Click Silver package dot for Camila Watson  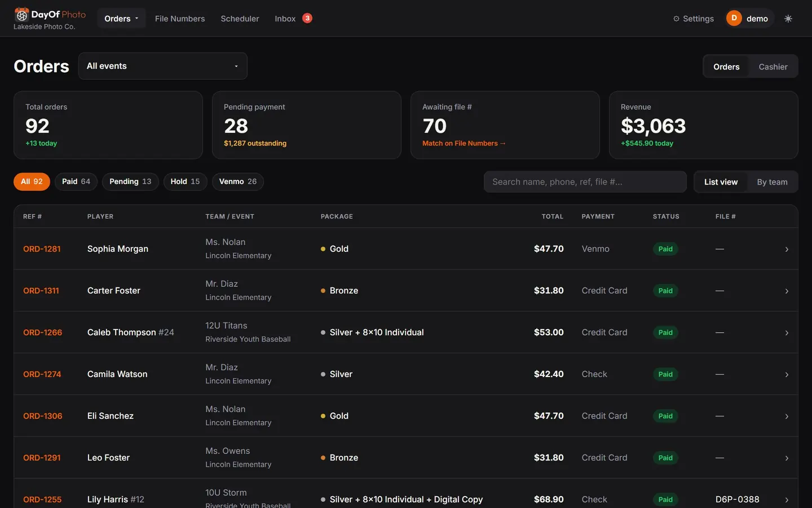coord(323,374)
